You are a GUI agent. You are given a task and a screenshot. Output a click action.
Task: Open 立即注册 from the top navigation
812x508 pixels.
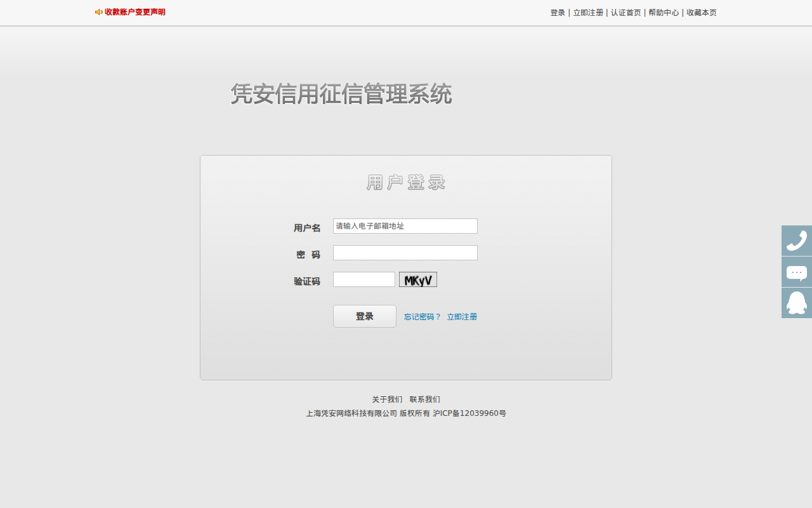(588, 12)
